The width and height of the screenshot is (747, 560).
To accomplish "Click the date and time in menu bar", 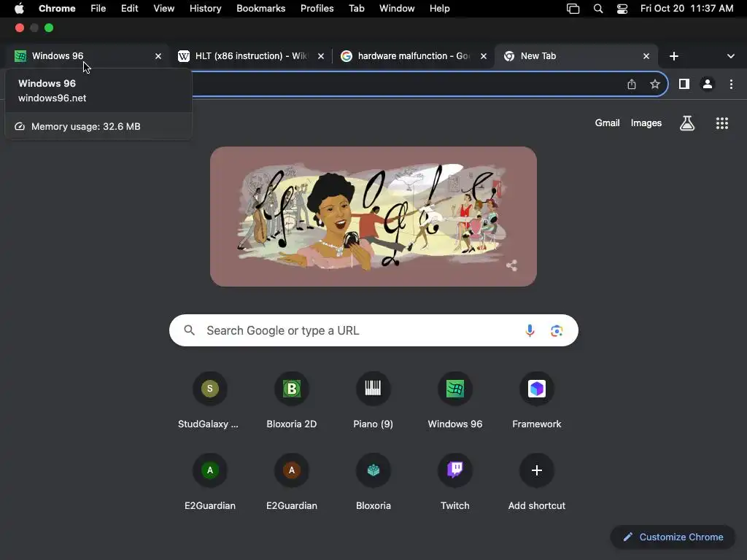I will (x=686, y=9).
